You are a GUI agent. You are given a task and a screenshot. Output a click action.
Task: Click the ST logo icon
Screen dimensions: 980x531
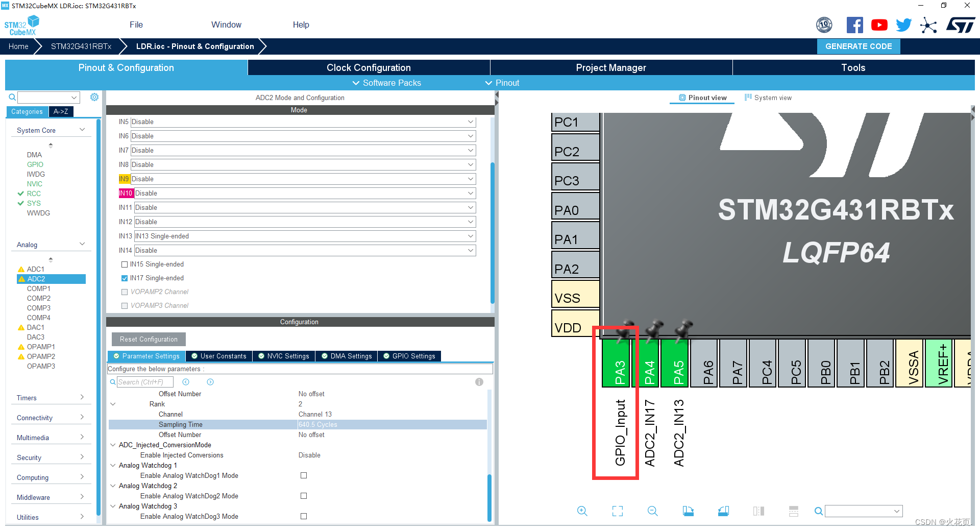click(961, 25)
